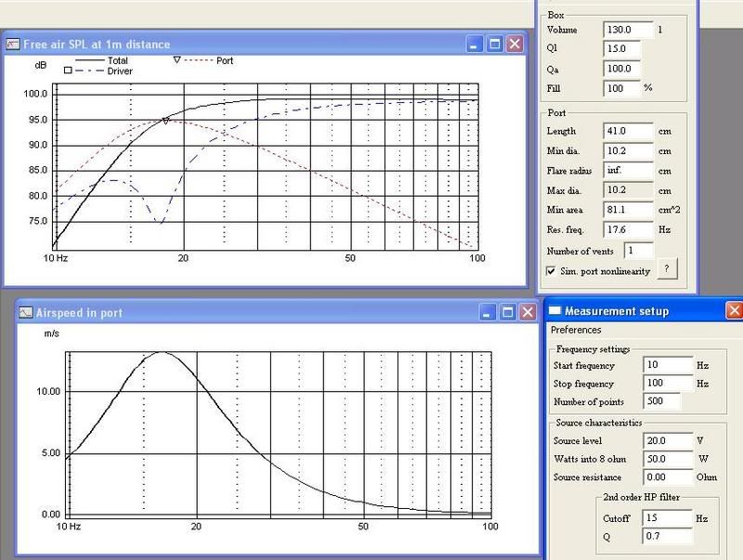743x560 pixels.
Task: Edit the Flare radius field
Action: pos(628,170)
